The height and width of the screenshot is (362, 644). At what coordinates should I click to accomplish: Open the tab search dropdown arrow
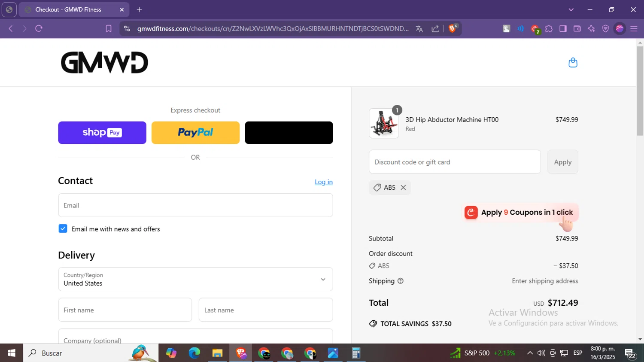click(571, 9)
